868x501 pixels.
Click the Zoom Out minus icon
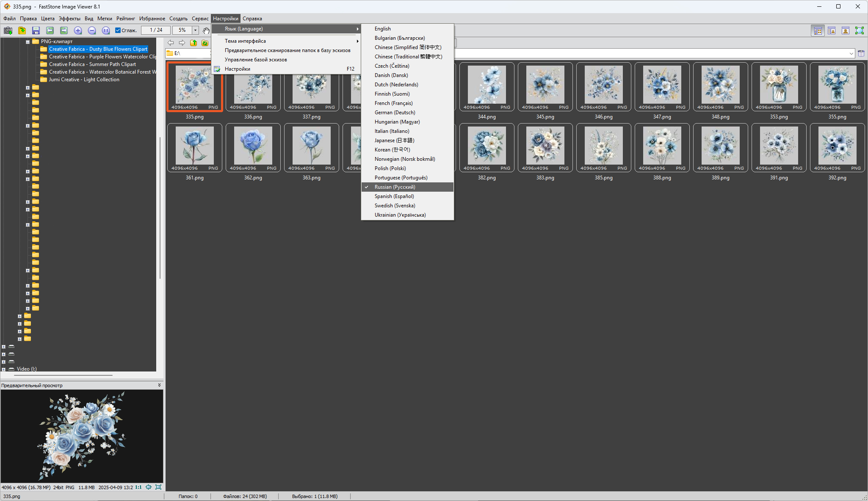tap(92, 30)
